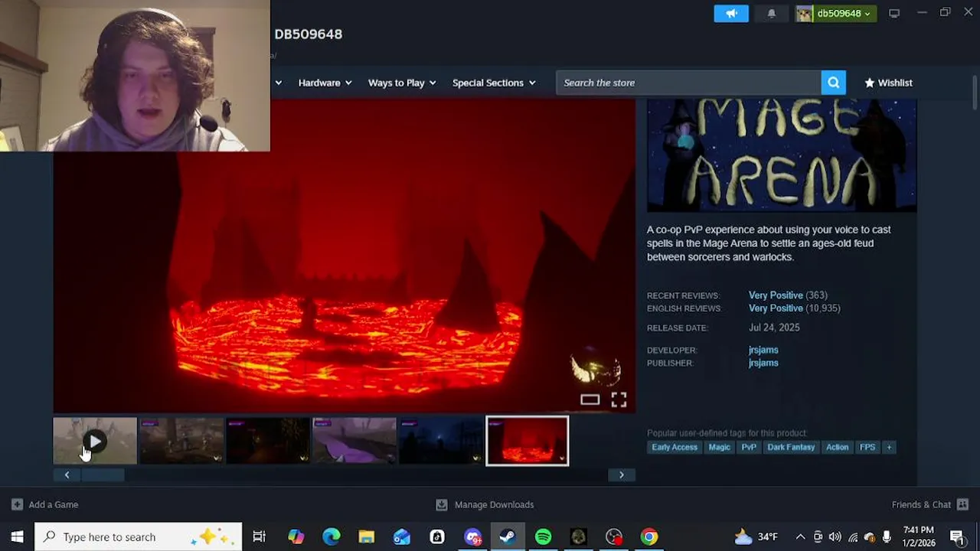Select the purple screenshot thumbnail
Screen dimensions: 980x551
(354, 441)
